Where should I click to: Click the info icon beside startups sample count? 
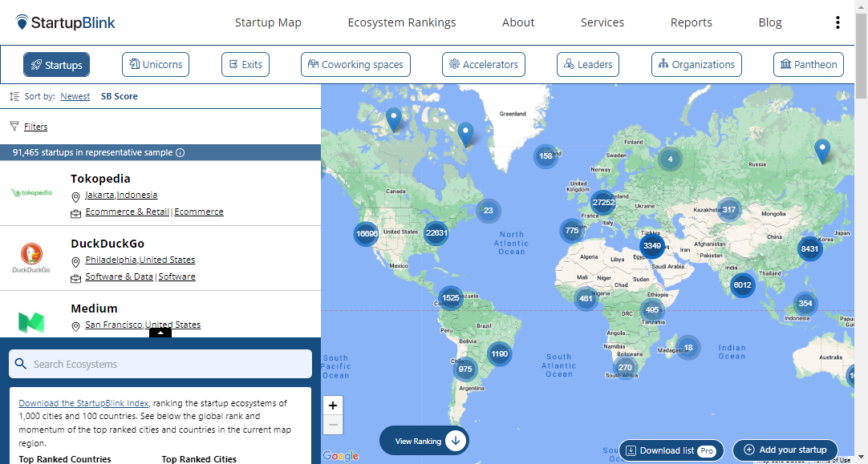click(180, 152)
